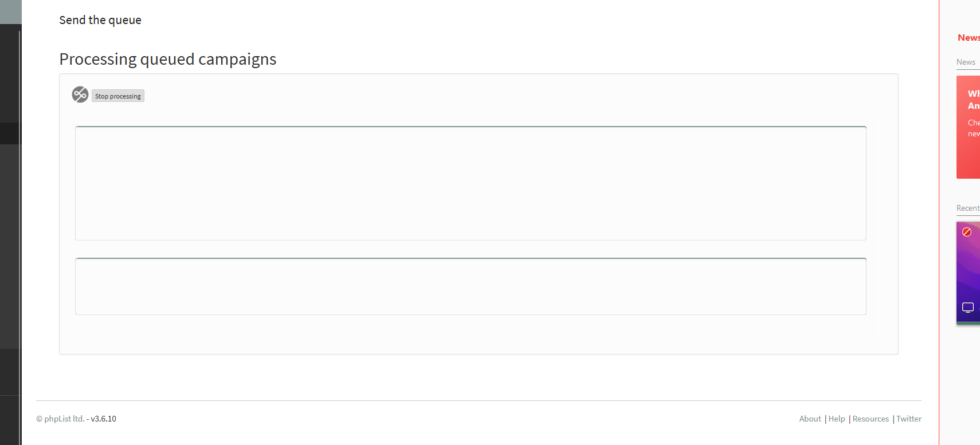Click the monitor icon on the purple thumbnail
The image size is (980, 445).
(x=968, y=308)
